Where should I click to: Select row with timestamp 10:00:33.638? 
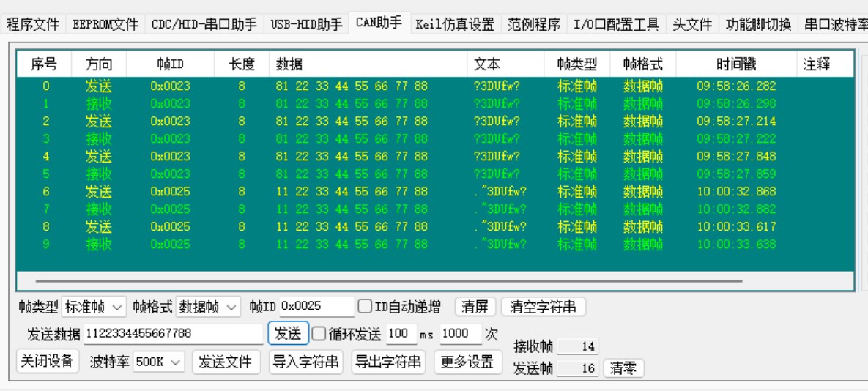(x=436, y=244)
